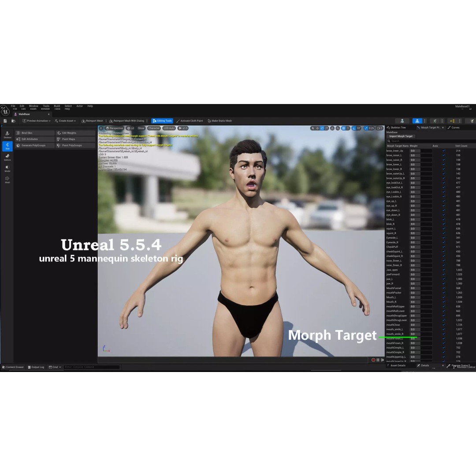The image size is (476, 476).
Task: Open the File menu
Action: click(x=13, y=106)
